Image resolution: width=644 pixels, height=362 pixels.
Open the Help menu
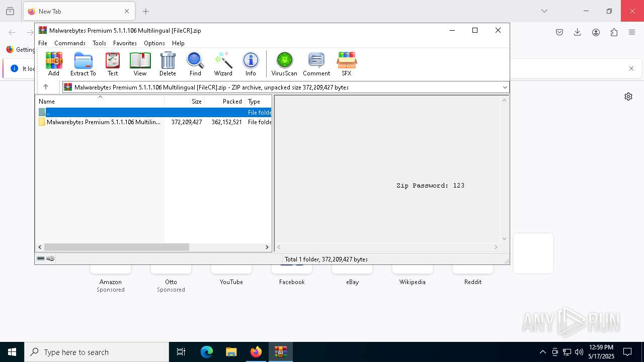click(178, 43)
